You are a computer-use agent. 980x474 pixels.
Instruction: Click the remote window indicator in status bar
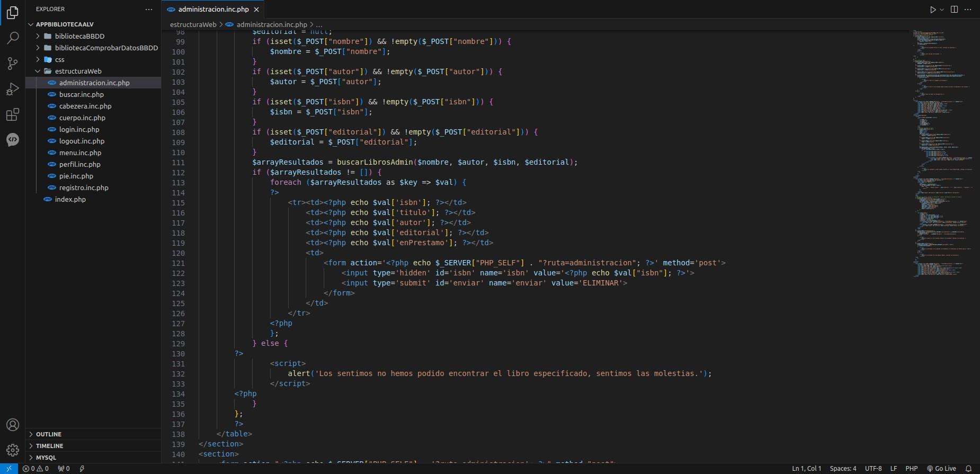[x=9, y=469]
